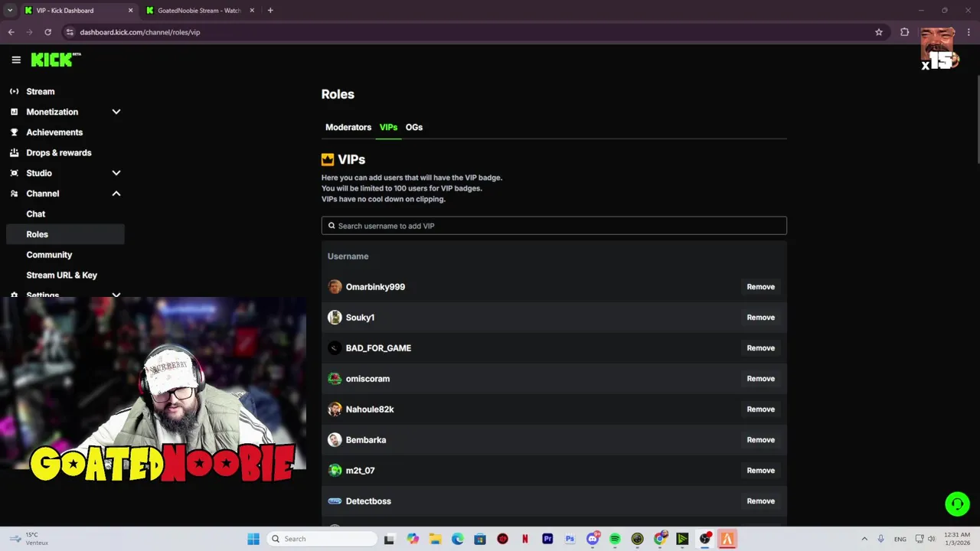
Task: Switch to the OGs tab
Action: click(x=414, y=127)
